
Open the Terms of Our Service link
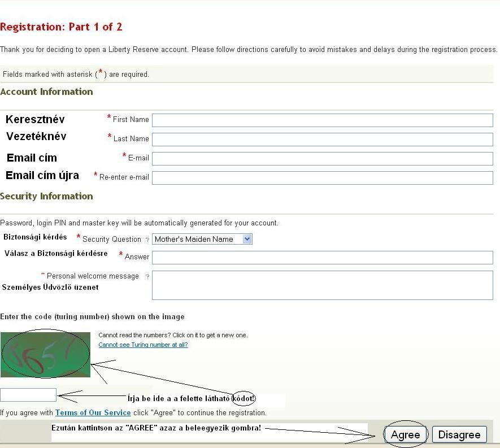[x=93, y=412]
